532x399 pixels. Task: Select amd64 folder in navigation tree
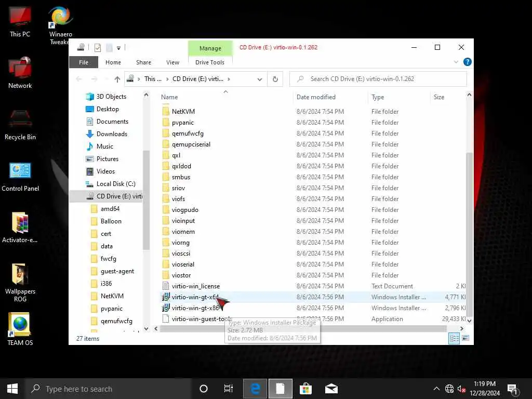tap(110, 209)
